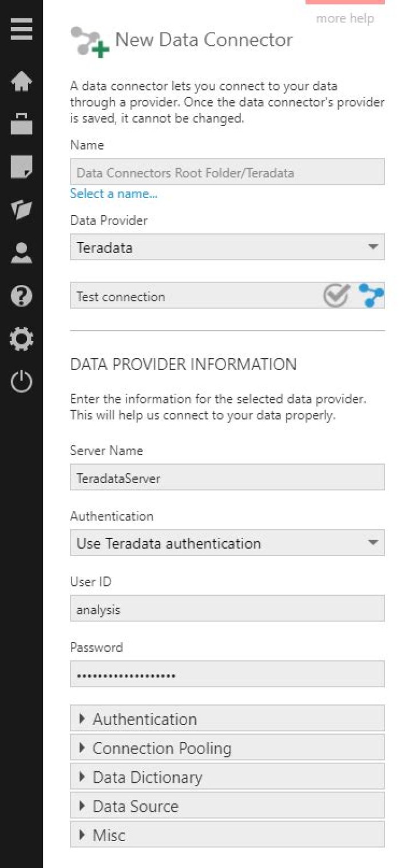Open the hamburger main menu

21,29
